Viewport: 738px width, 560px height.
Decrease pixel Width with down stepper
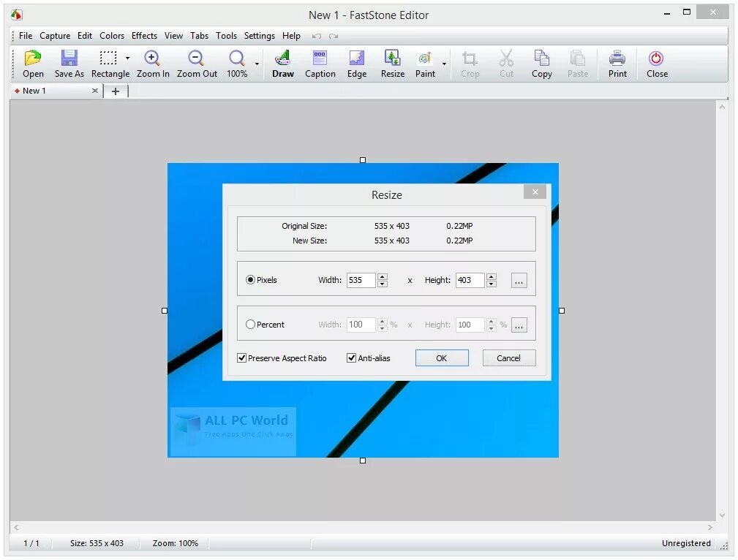point(383,284)
